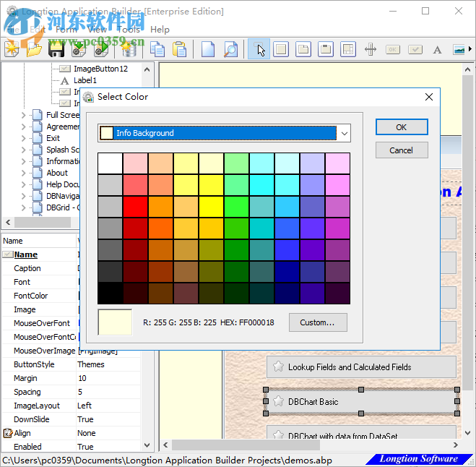Select the ButtonStyle property row

71,364
